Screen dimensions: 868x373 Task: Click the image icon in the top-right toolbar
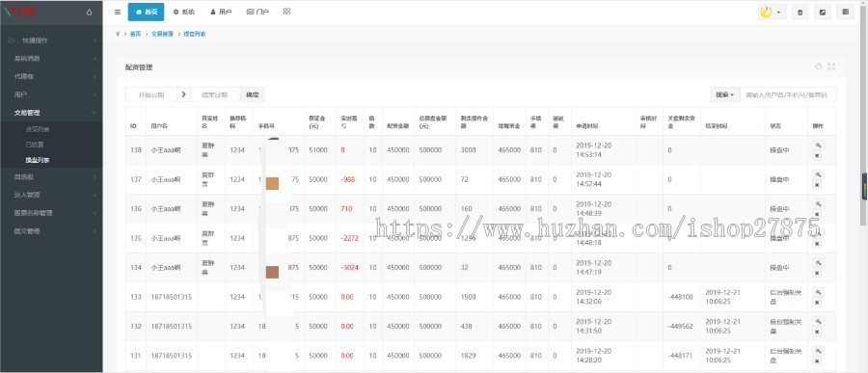pos(822,13)
